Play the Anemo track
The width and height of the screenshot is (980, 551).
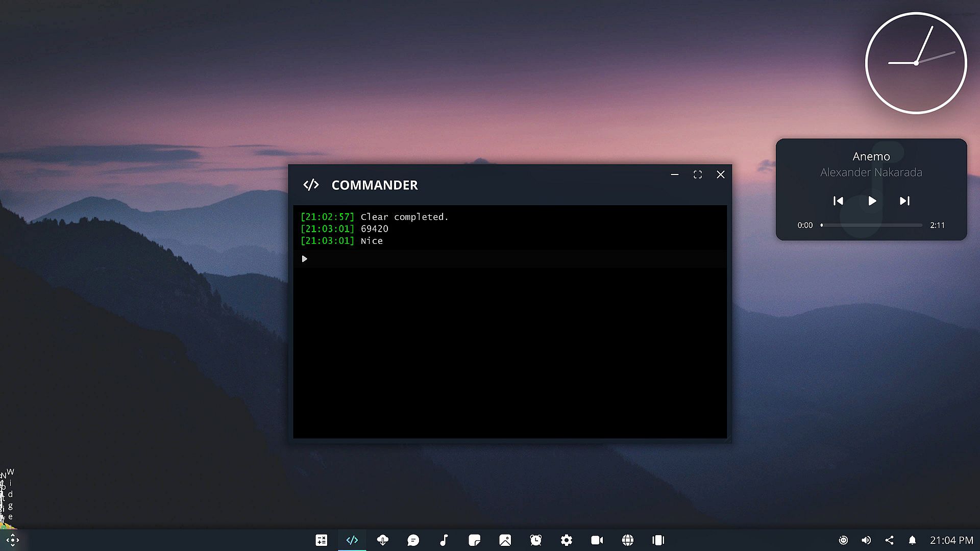pyautogui.click(x=872, y=201)
